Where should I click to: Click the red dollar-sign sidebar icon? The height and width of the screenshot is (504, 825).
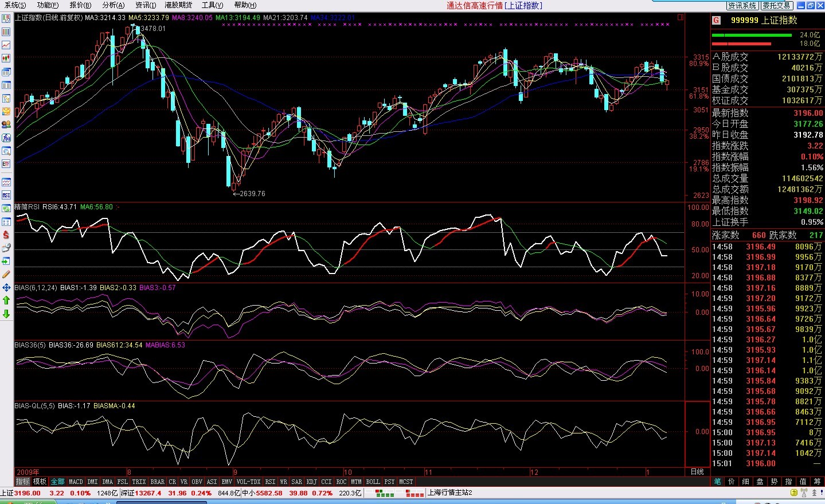[6, 235]
